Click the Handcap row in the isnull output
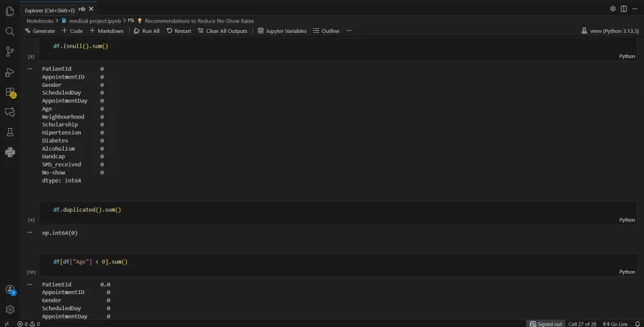Viewport: 644px width, 327px height. pyautogui.click(x=73, y=156)
